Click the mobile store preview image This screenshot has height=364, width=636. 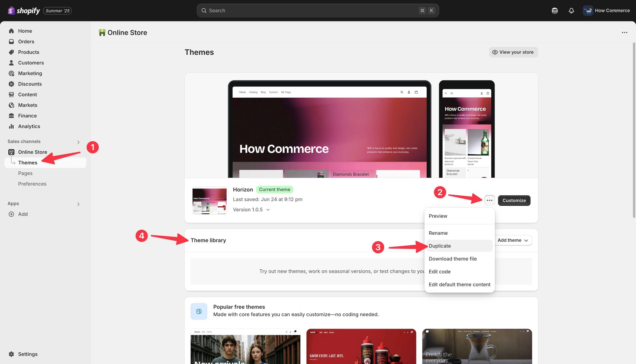pyautogui.click(x=467, y=129)
